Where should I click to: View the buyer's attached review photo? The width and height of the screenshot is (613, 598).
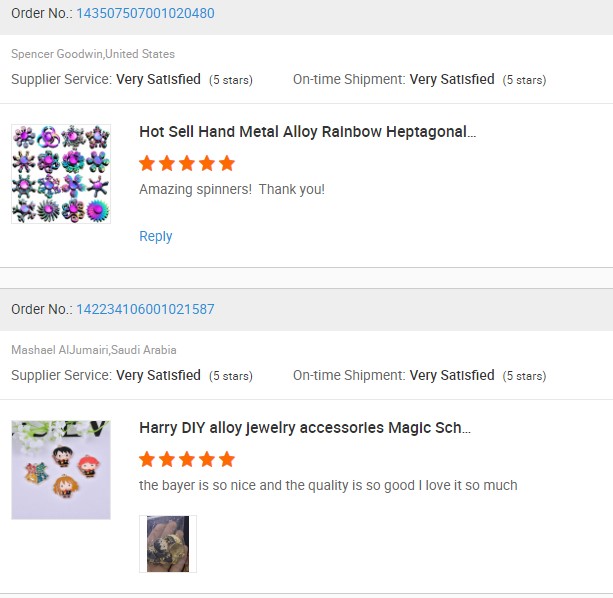[x=168, y=544]
